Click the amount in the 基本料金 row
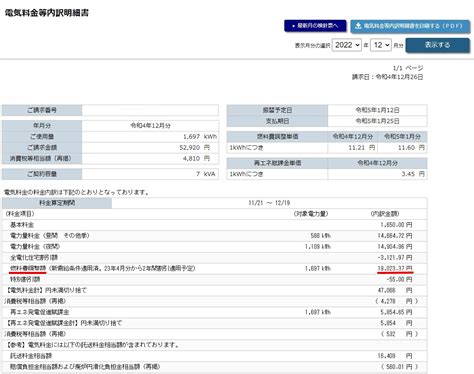Image resolution: width=474 pixels, height=374 pixels. 396,225
